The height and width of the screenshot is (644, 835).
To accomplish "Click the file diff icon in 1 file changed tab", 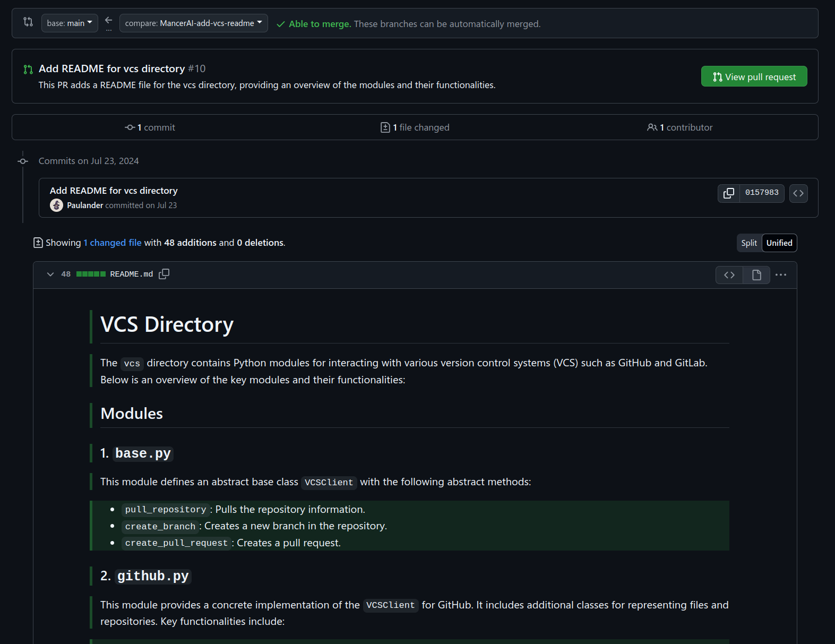I will point(385,127).
